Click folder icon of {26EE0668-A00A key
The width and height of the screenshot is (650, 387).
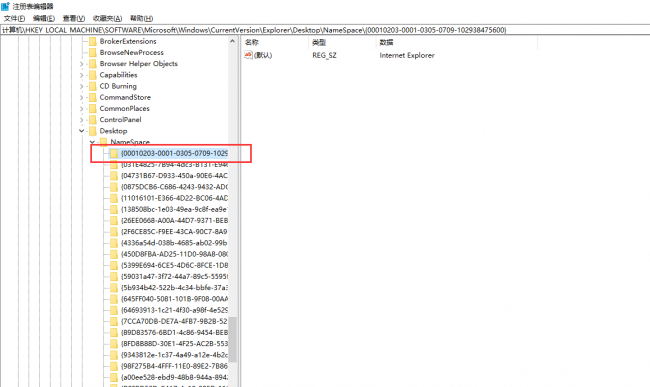coord(114,220)
